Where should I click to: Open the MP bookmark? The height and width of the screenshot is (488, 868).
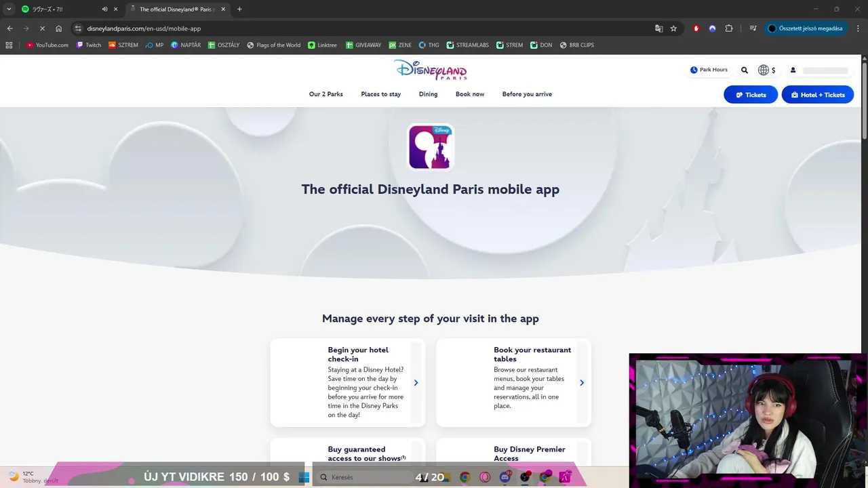[155, 45]
